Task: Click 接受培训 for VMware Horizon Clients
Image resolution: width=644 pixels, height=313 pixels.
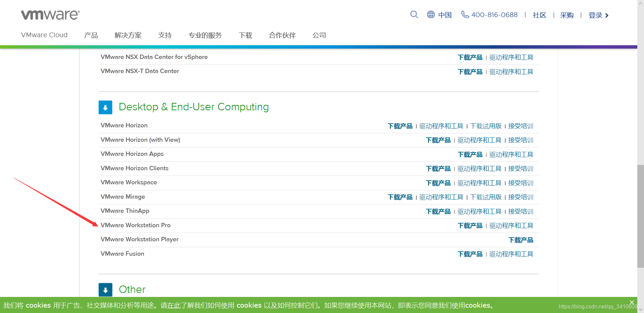Action: point(521,169)
